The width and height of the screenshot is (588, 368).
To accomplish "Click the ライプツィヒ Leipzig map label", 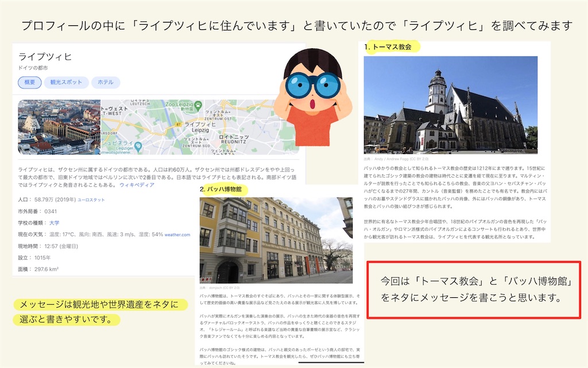I will (200, 127).
